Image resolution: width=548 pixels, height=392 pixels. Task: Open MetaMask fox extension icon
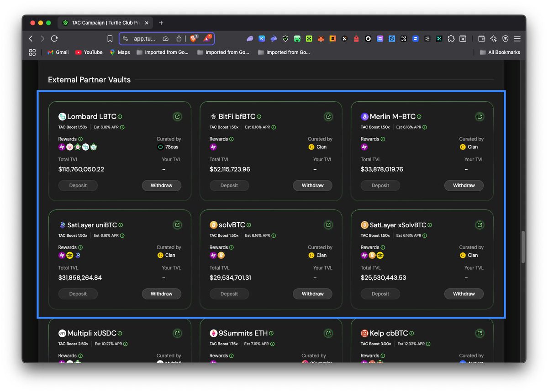coord(321,39)
